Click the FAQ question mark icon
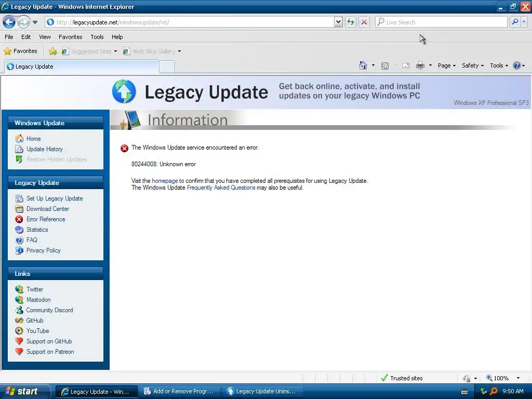This screenshot has width=532, height=399. (x=19, y=240)
